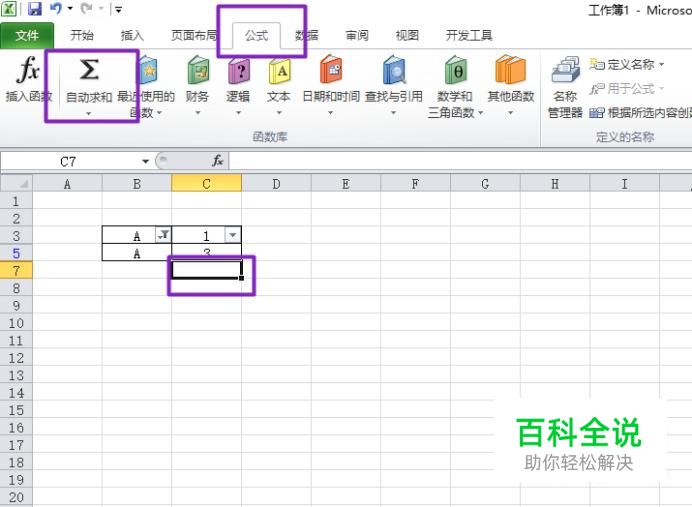The width and height of the screenshot is (692, 507).
Task: Switch to the Page Layout (页面布局) tab
Action: point(194,35)
